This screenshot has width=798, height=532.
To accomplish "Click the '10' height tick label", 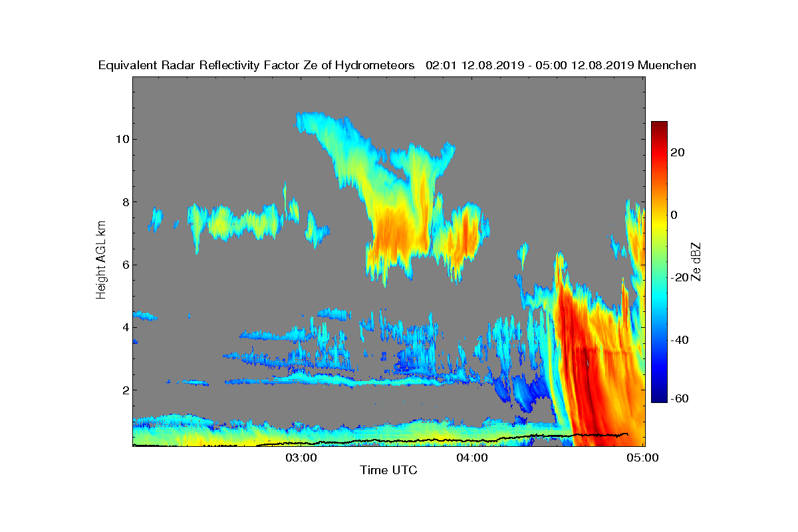I will 121,139.
